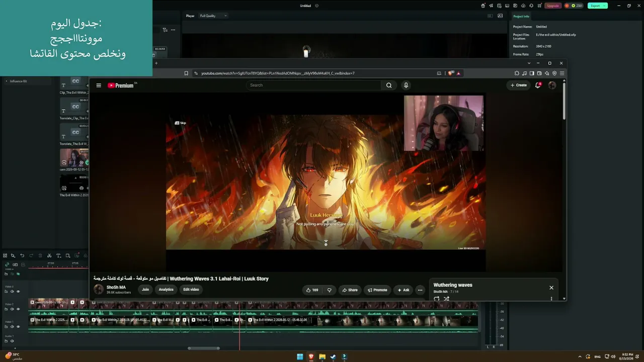Shuffle the Wuthering waves playlist

pyautogui.click(x=446, y=299)
